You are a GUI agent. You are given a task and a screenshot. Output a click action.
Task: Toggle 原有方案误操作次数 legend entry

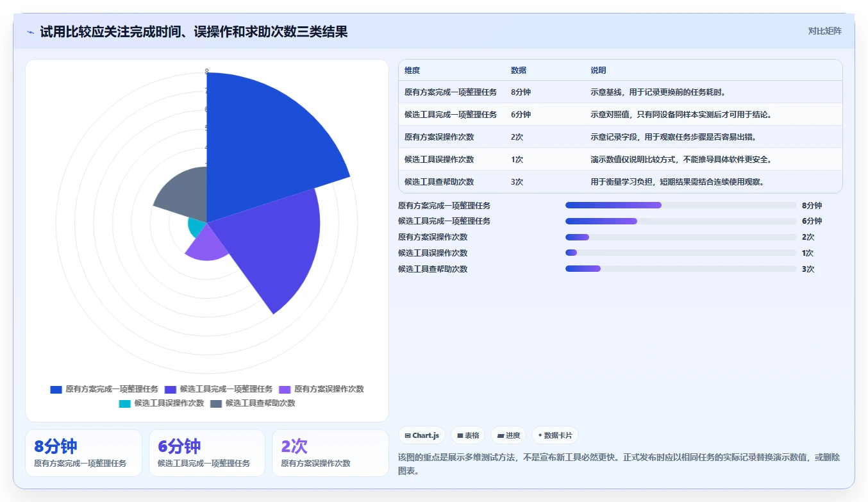pyautogui.click(x=321, y=389)
